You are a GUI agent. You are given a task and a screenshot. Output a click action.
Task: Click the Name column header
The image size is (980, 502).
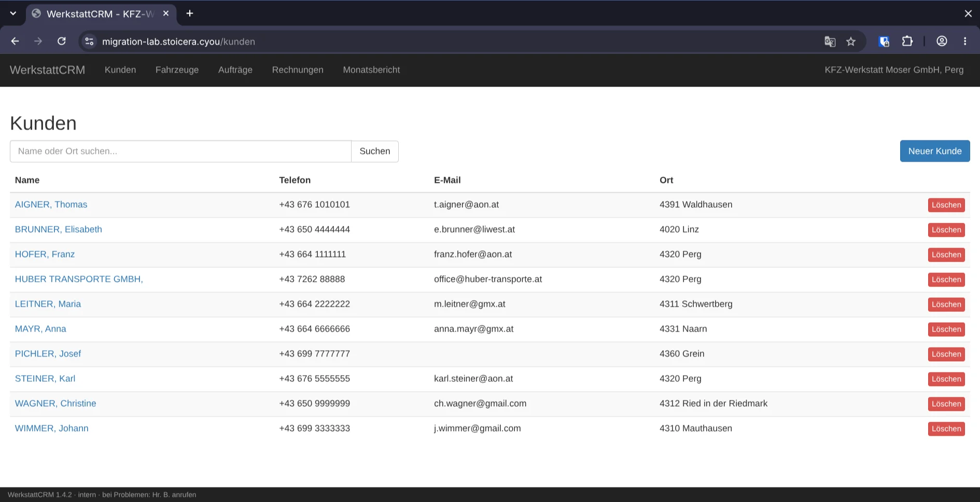pyautogui.click(x=27, y=180)
